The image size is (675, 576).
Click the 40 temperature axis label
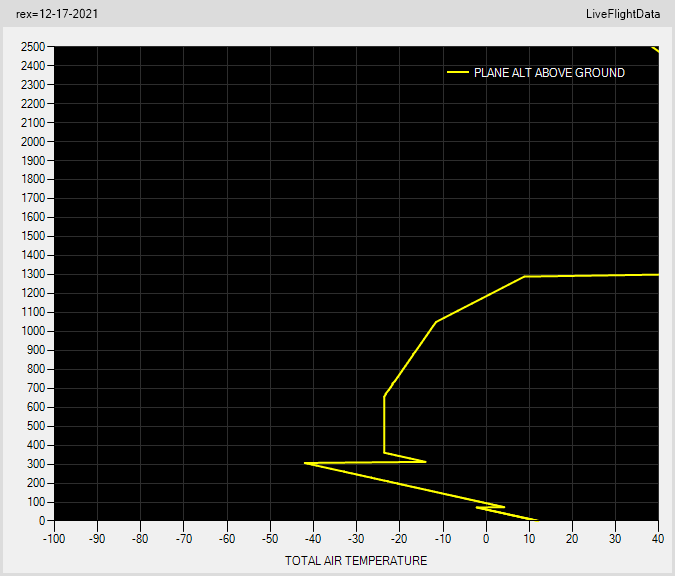[x=658, y=539]
